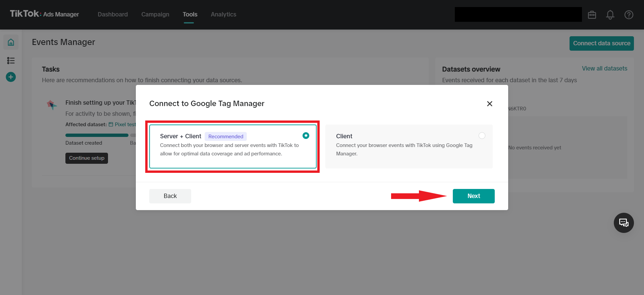The image size is (644, 295).
Task: Select the Server + Client radio option
Action: click(x=306, y=136)
